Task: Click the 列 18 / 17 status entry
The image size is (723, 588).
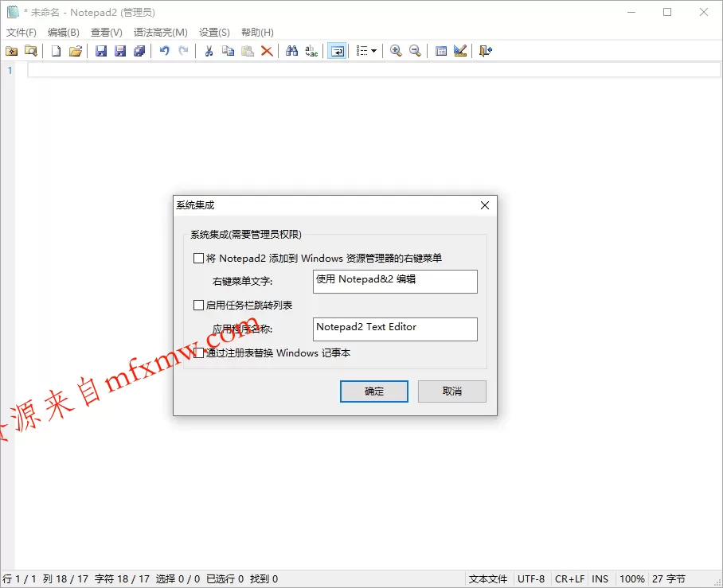Action: 65,578
